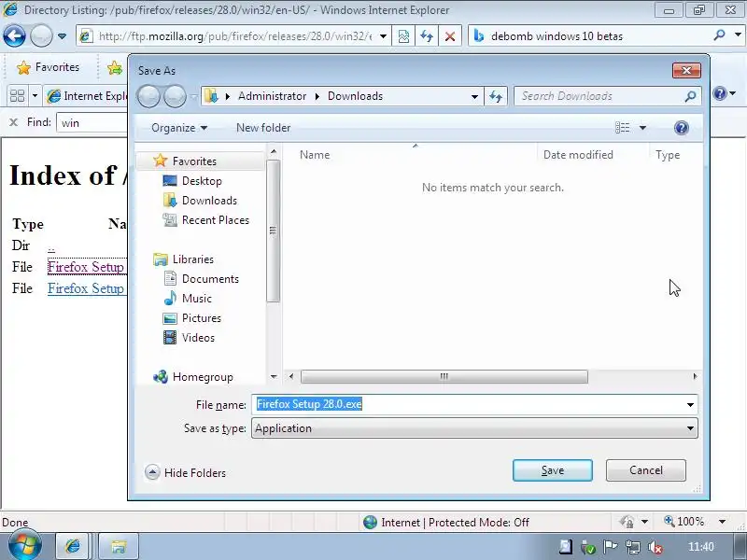Edit the File name field text
747x560 pixels.
click(469, 404)
